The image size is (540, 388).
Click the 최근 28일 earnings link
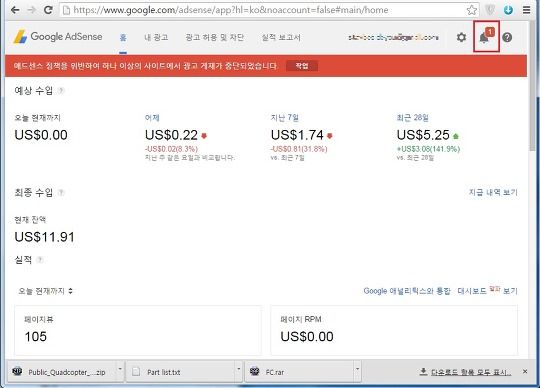click(x=413, y=118)
